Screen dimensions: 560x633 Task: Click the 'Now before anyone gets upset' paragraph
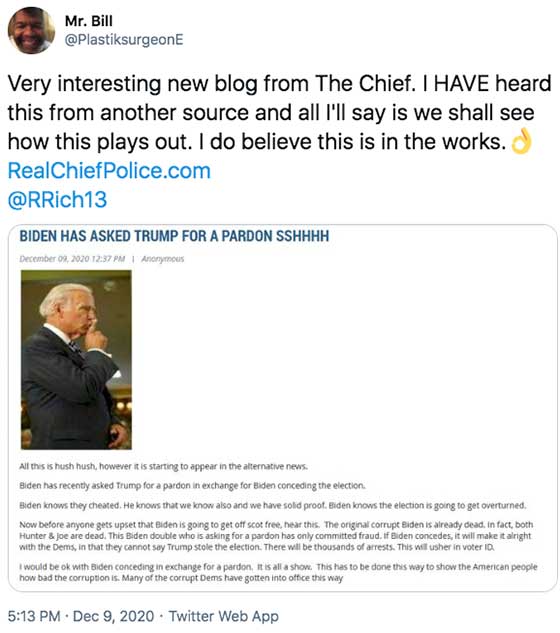[276, 536]
